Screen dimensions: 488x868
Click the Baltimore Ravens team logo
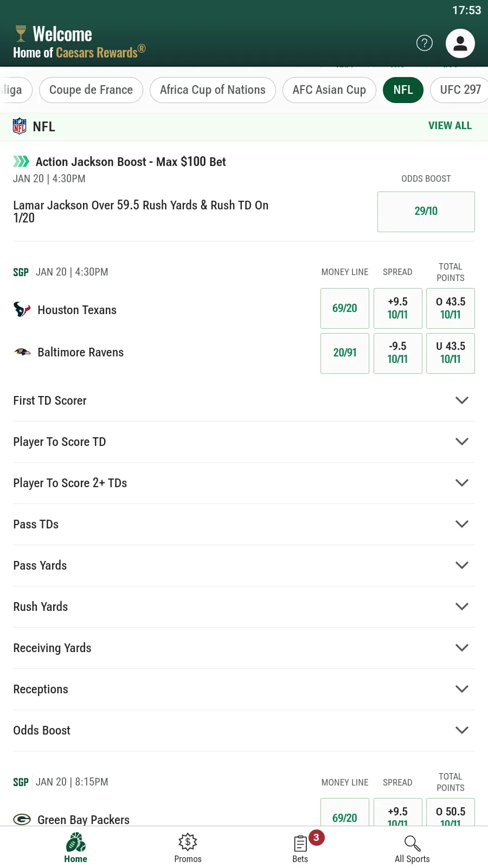21,352
